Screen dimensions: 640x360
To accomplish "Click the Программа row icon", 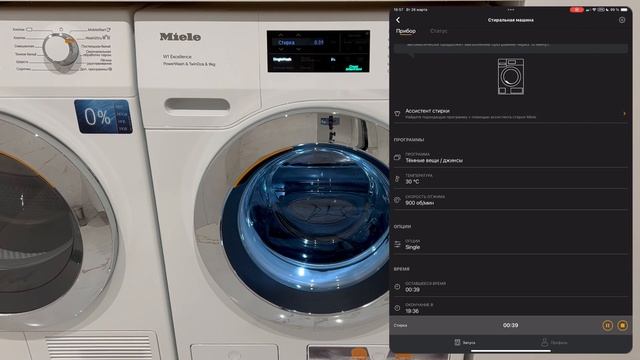I will tap(397, 157).
